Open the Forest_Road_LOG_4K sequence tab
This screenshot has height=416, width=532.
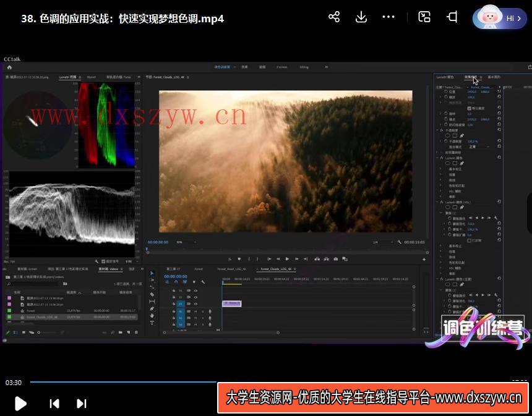tap(231, 269)
